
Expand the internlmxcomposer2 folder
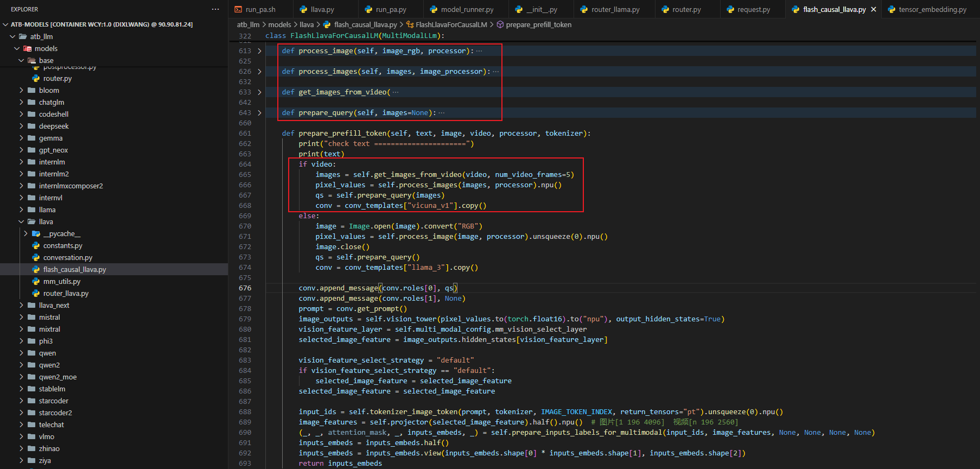[x=21, y=186]
